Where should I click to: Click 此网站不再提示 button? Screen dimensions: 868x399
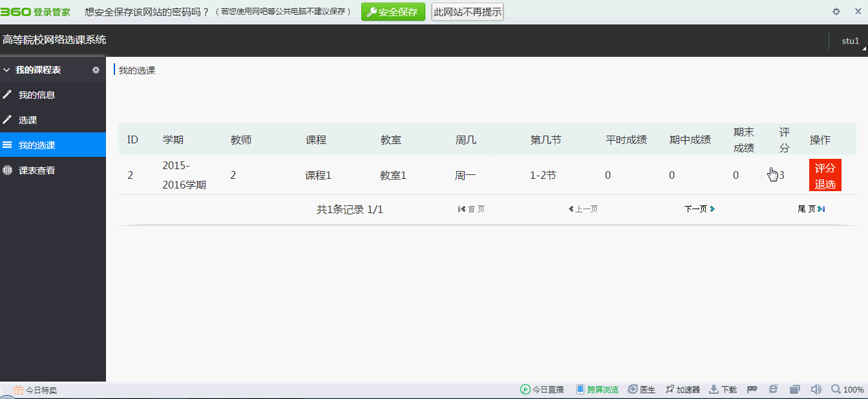(x=467, y=12)
